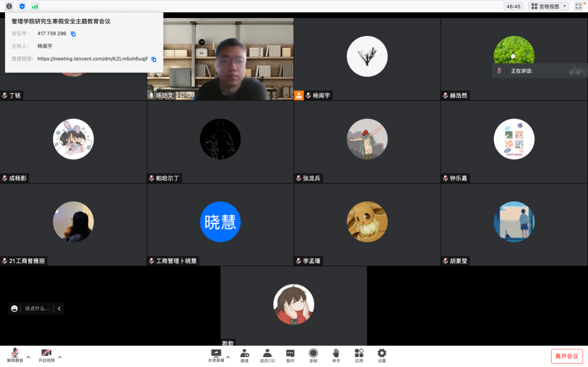
Task: Expand audio options arrow beside mute
Action: tap(28, 357)
